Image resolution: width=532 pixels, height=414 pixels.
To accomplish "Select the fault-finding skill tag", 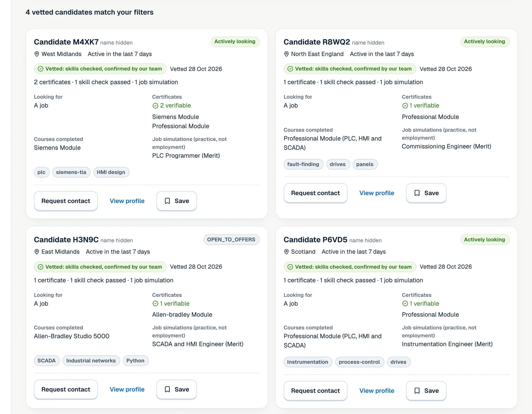I will pos(303,164).
